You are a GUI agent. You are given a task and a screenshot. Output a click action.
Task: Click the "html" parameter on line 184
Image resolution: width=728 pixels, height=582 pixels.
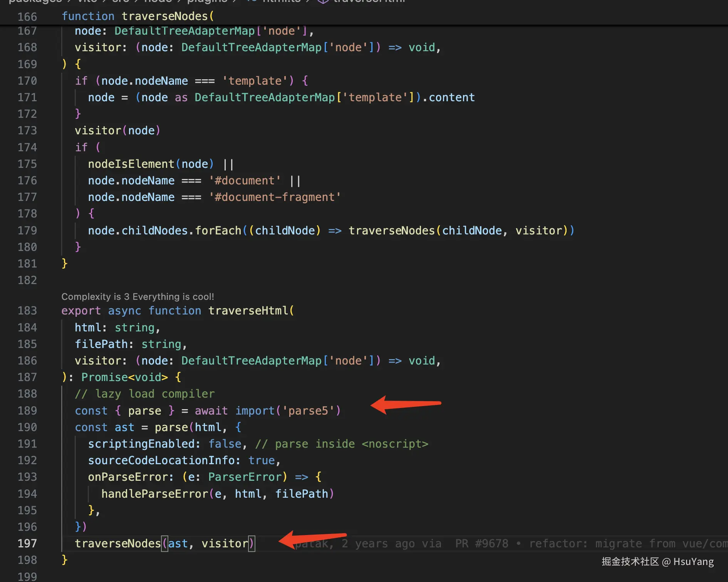pos(88,328)
